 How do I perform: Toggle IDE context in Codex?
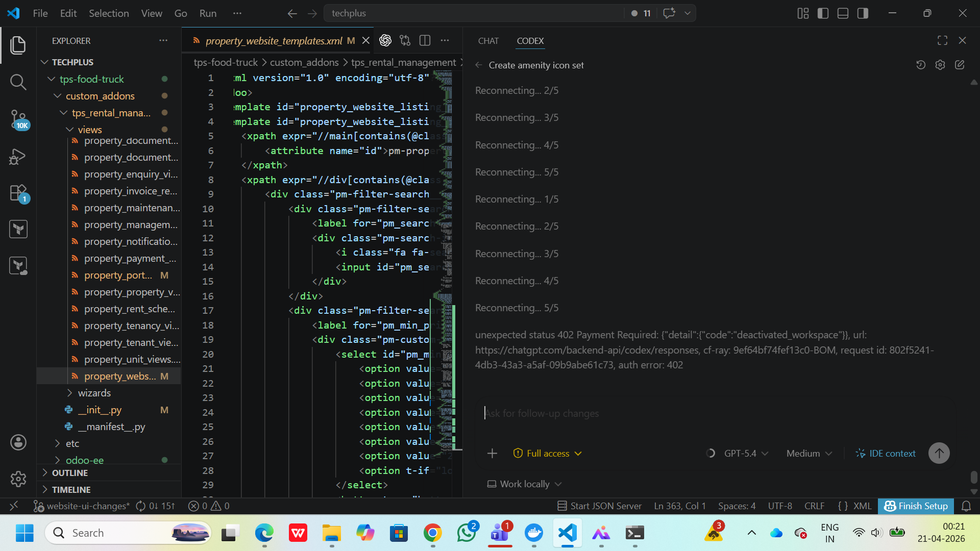click(x=886, y=453)
